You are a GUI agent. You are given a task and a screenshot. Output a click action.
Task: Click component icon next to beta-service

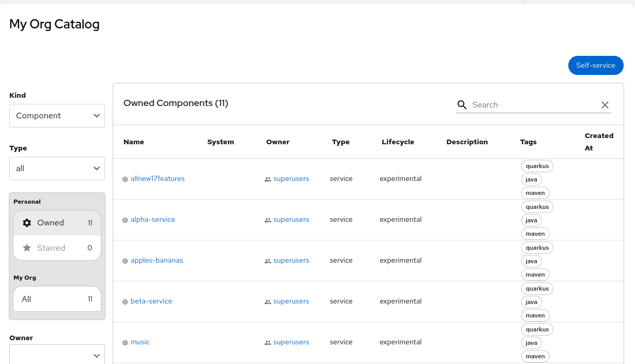pos(125,302)
